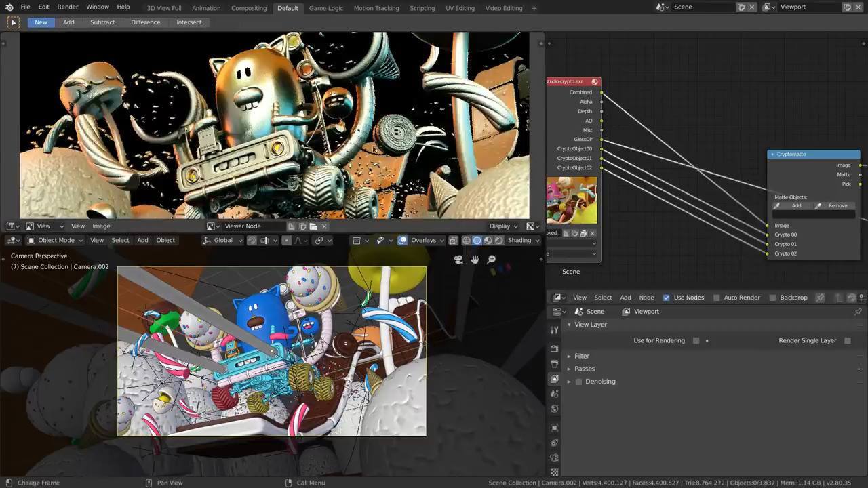Open the Output properties tab icon

coord(554,364)
